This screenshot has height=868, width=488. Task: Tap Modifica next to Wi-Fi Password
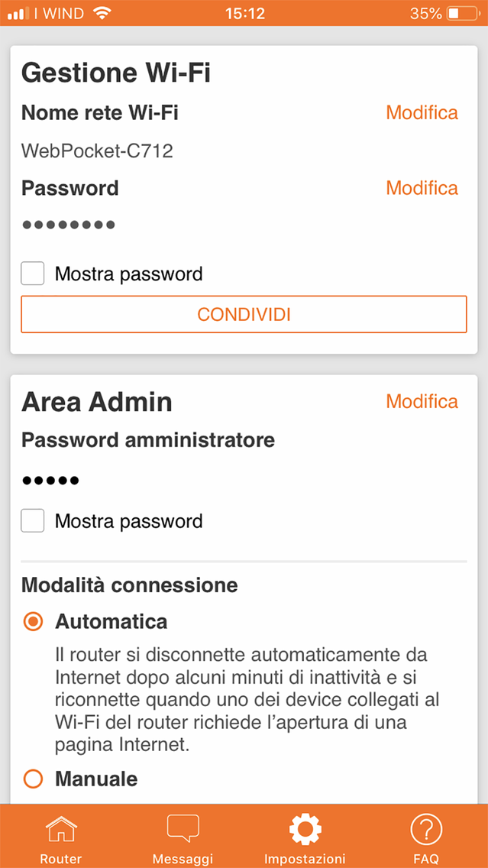click(x=422, y=188)
